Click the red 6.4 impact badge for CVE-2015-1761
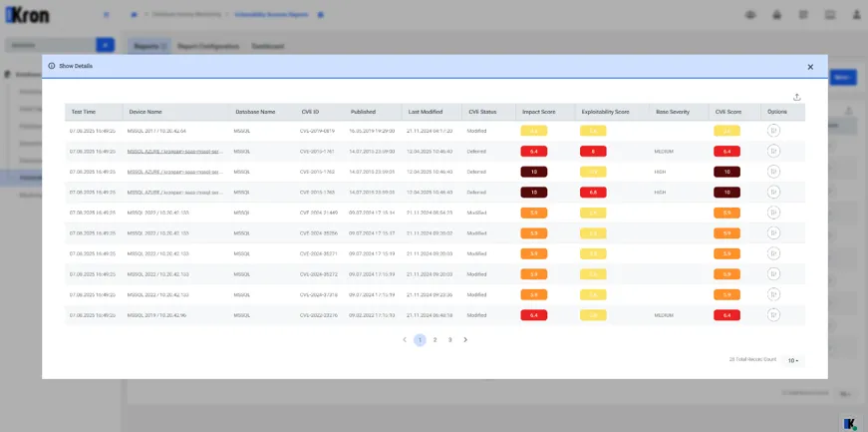The width and height of the screenshot is (868, 432). (533, 152)
